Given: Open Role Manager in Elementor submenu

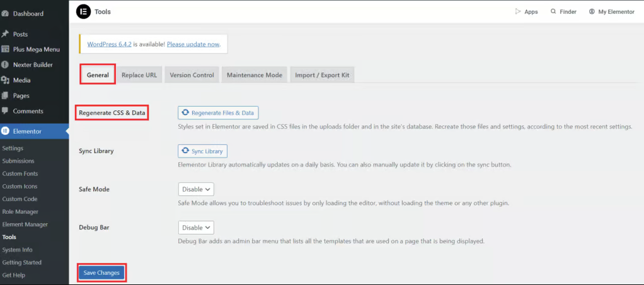Looking at the screenshot, I should pyautogui.click(x=20, y=212).
